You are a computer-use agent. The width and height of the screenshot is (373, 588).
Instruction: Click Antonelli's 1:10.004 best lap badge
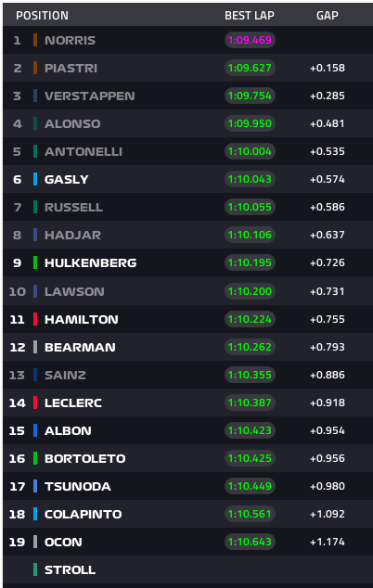point(250,151)
